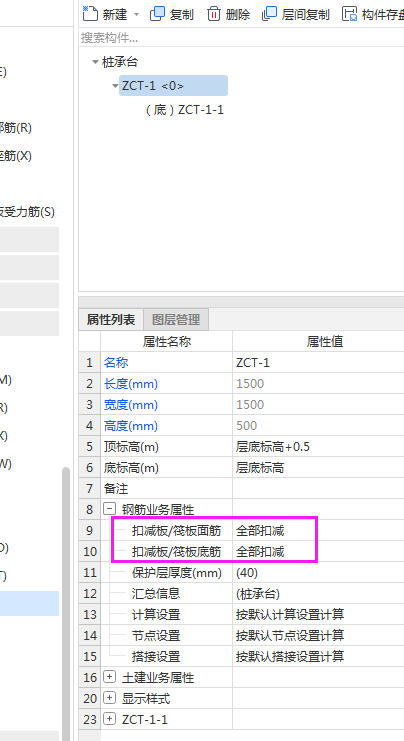Collapse the 桩承台 tree root
This screenshot has width=404, height=741.
[95, 62]
